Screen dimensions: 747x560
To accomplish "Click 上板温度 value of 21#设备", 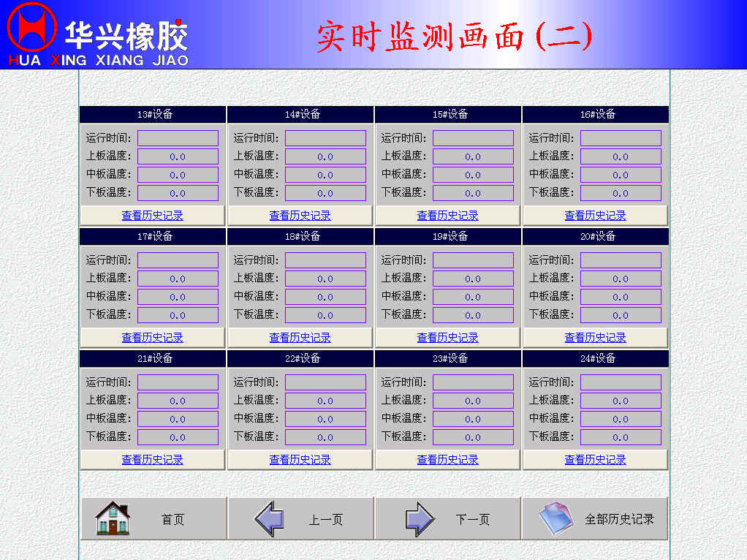I will [x=178, y=401].
